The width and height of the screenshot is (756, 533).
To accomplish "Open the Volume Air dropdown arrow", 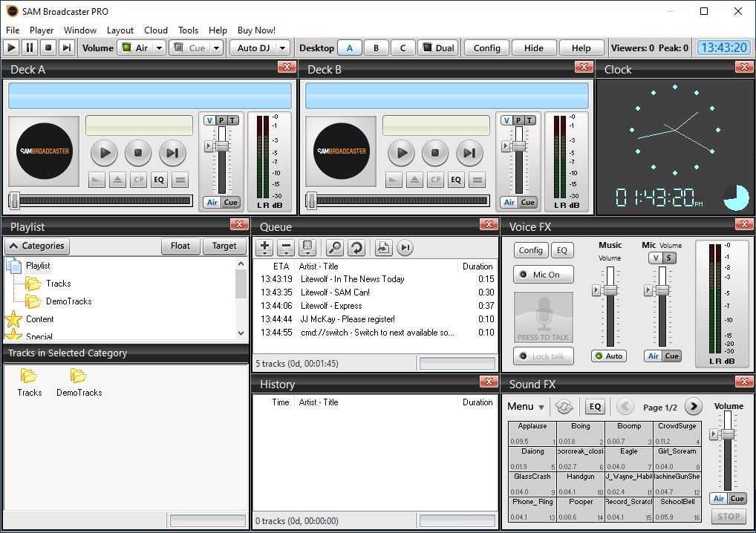I will click(x=160, y=48).
